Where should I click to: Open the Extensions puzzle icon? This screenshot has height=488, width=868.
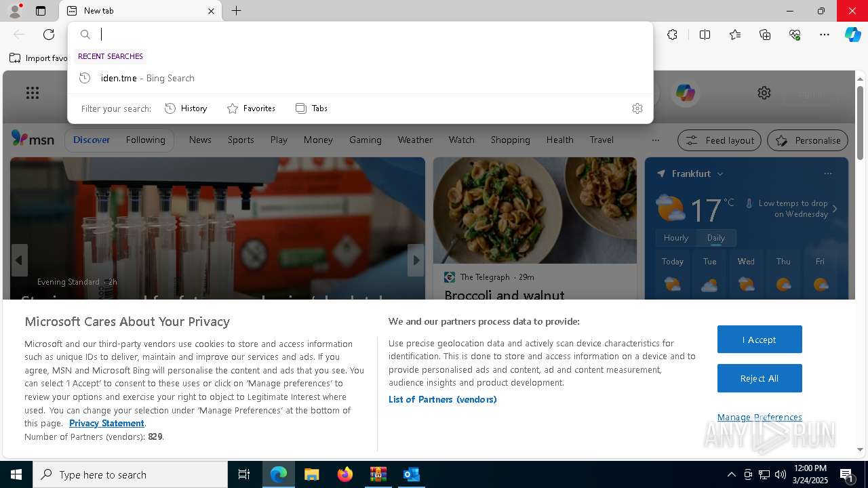[x=672, y=35]
